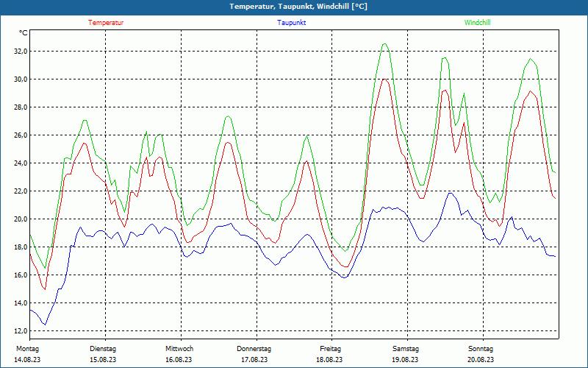Viewport: 588px width, 368px height.
Task: Click the °C unit label
Action: (x=24, y=33)
